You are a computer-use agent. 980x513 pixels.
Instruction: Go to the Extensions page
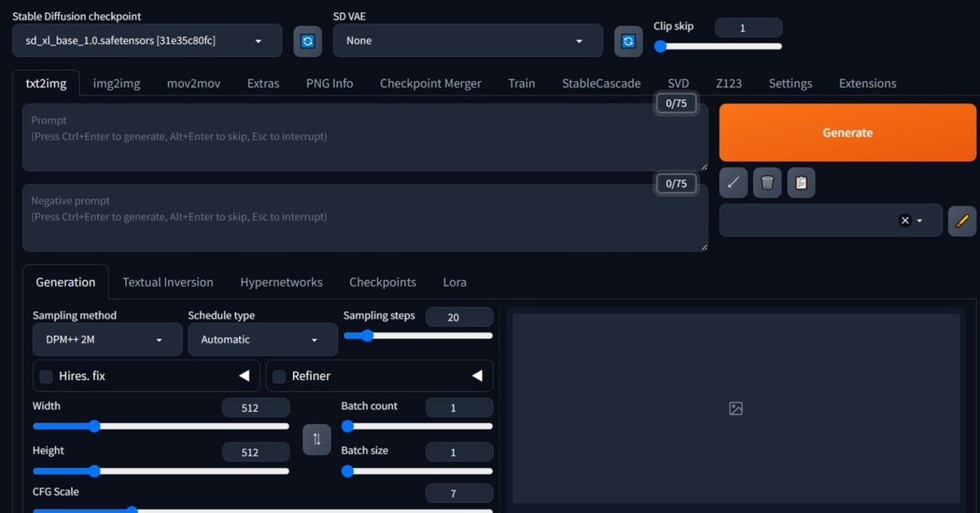pyautogui.click(x=866, y=83)
